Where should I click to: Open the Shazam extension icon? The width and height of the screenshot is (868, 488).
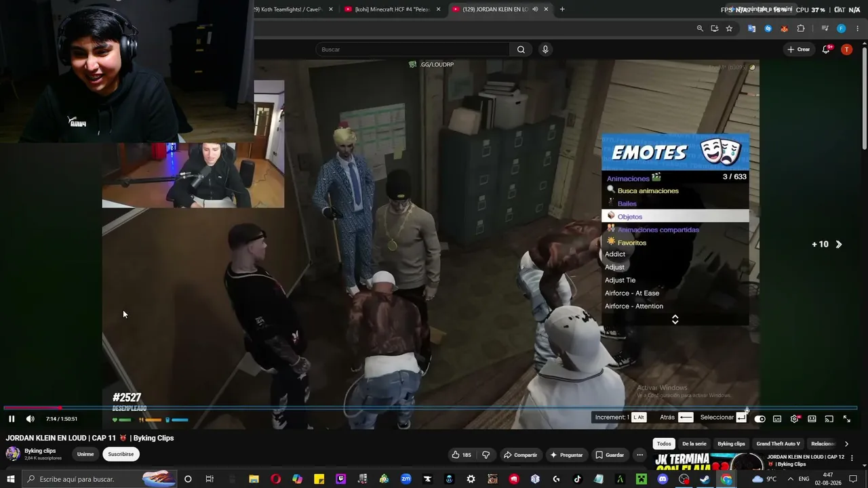768,28
